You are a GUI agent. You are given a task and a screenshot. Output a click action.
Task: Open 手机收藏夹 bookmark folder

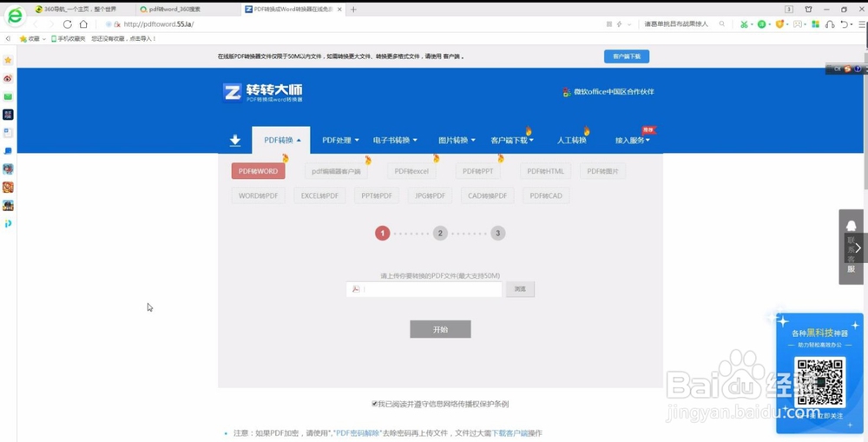point(69,39)
